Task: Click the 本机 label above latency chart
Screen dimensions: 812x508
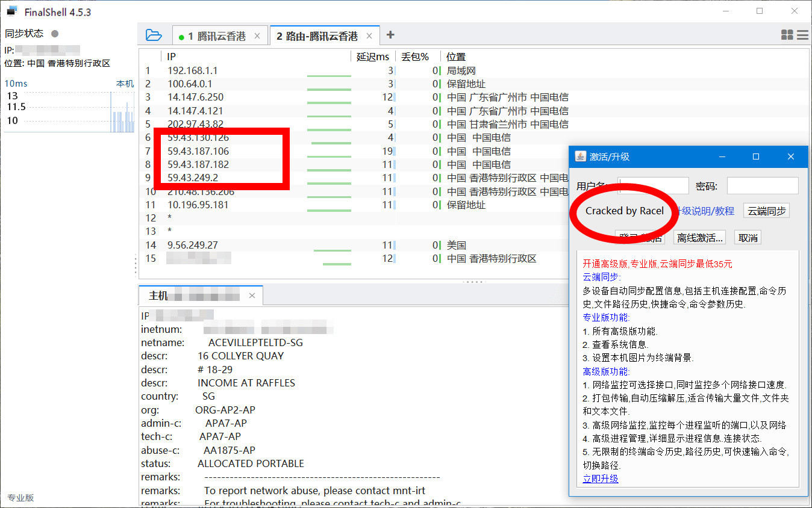Action: click(x=125, y=84)
